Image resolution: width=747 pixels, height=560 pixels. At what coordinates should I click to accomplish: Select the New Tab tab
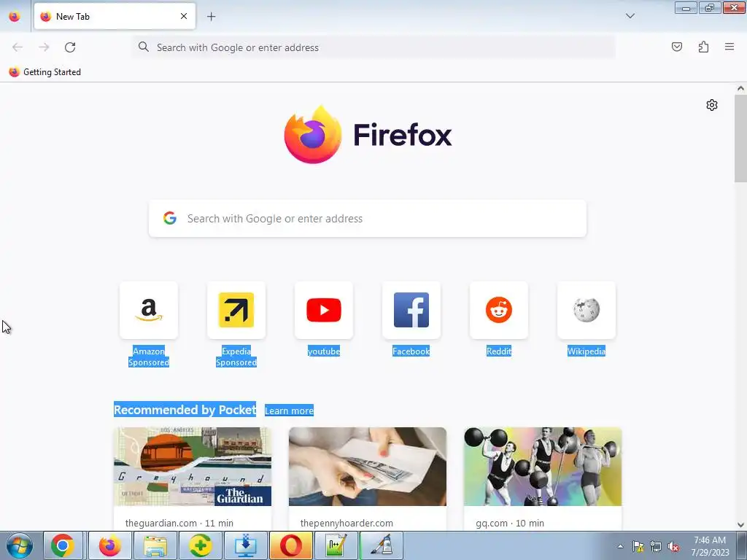(x=115, y=16)
